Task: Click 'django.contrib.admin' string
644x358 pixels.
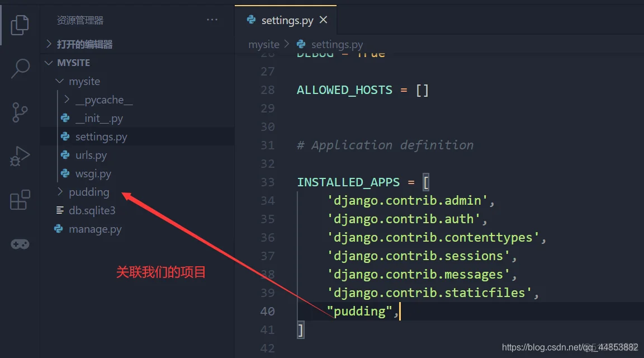Action: (408, 201)
